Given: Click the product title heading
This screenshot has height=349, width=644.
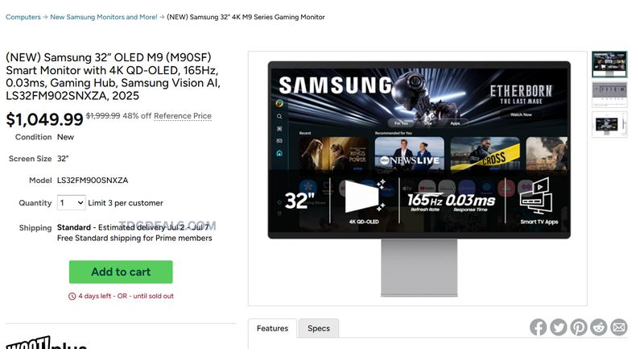Looking at the screenshot, I should (113, 77).
